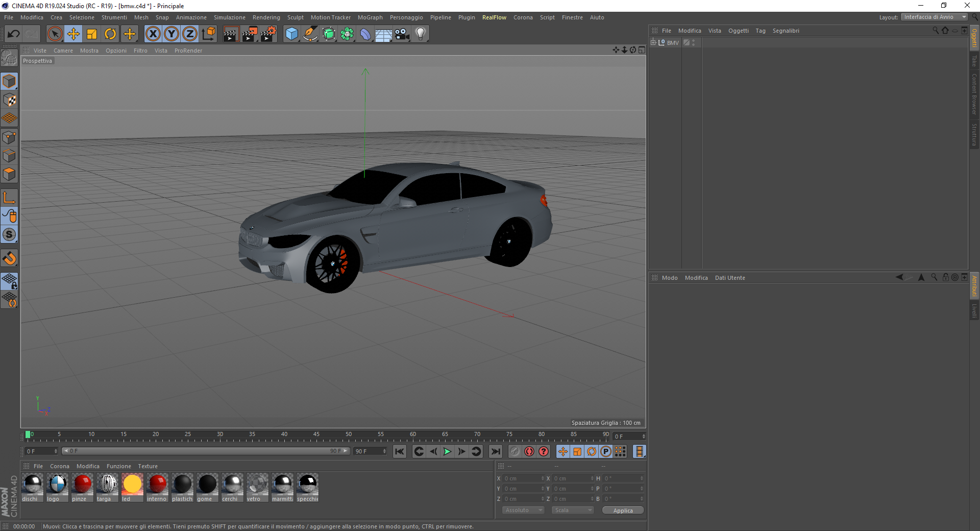Switch to Edges mode

click(x=9, y=156)
